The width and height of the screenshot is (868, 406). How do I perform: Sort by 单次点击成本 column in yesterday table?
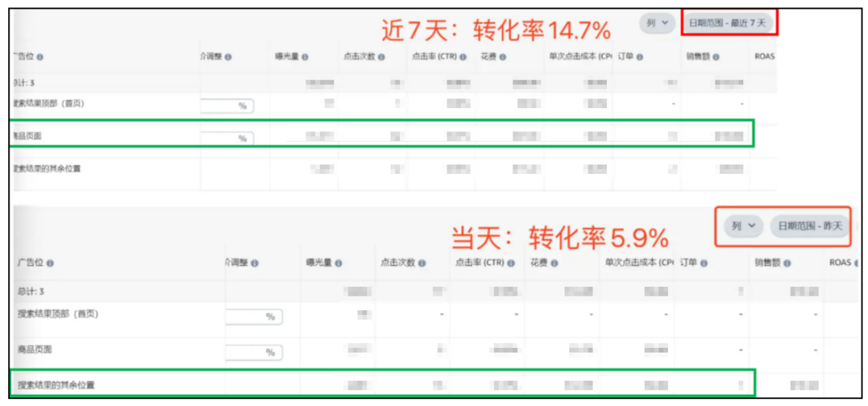pyautogui.click(x=640, y=263)
